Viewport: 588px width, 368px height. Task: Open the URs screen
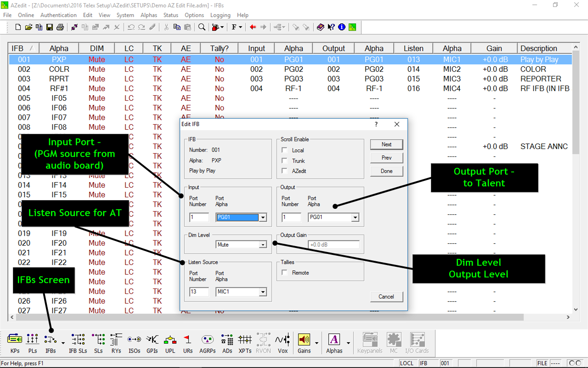pos(188,343)
